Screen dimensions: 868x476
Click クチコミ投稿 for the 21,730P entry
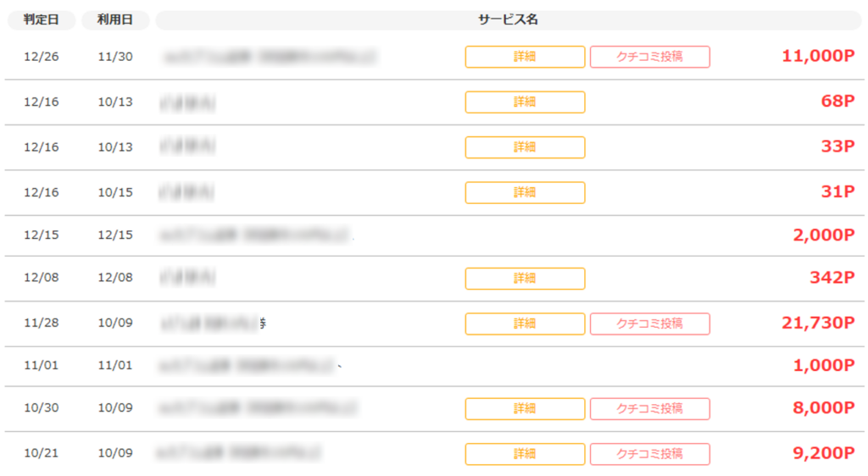(650, 324)
